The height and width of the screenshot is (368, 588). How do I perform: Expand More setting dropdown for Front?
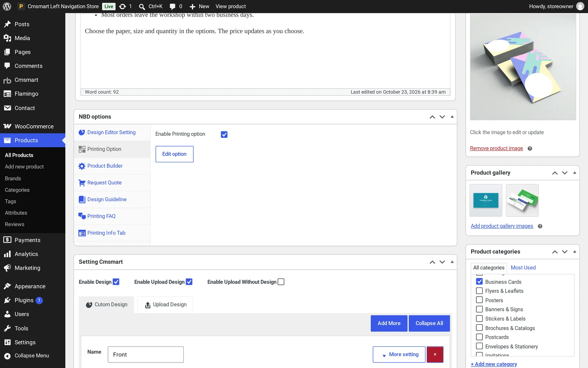(399, 354)
